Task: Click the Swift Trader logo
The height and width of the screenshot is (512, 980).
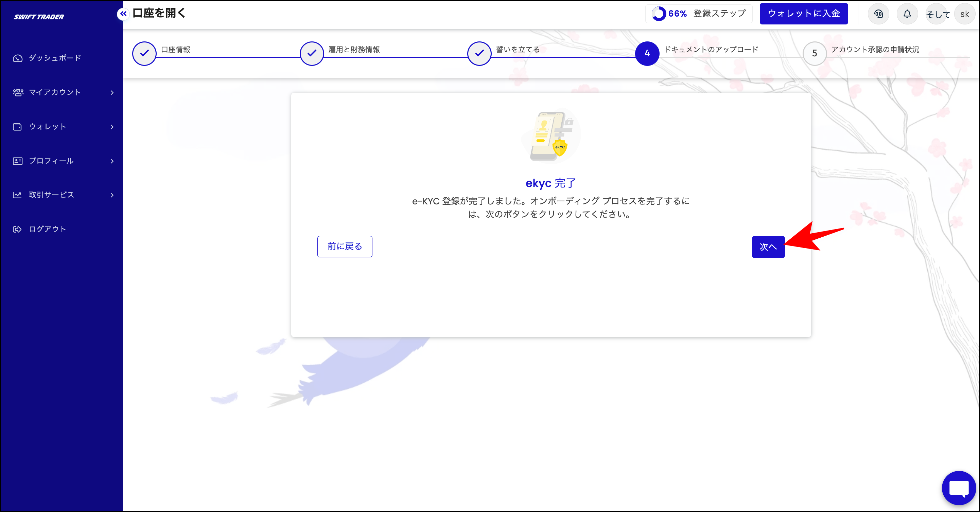Action: [39, 17]
